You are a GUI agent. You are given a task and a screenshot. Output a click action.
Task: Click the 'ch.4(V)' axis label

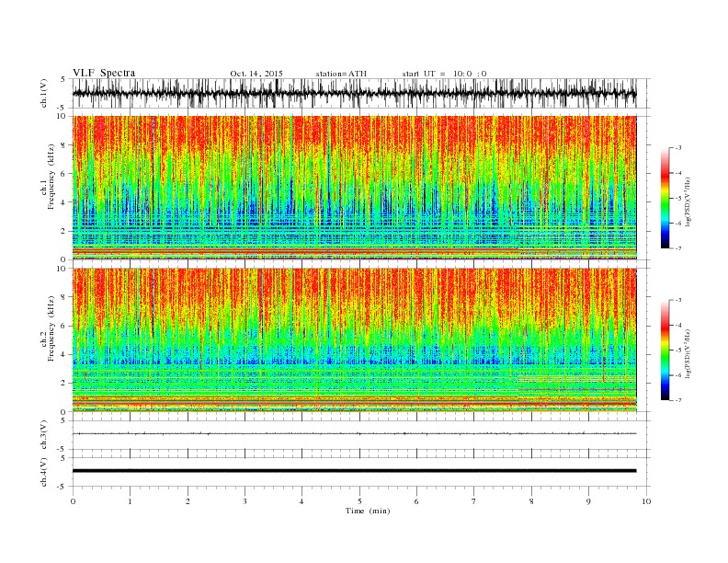coord(44,472)
